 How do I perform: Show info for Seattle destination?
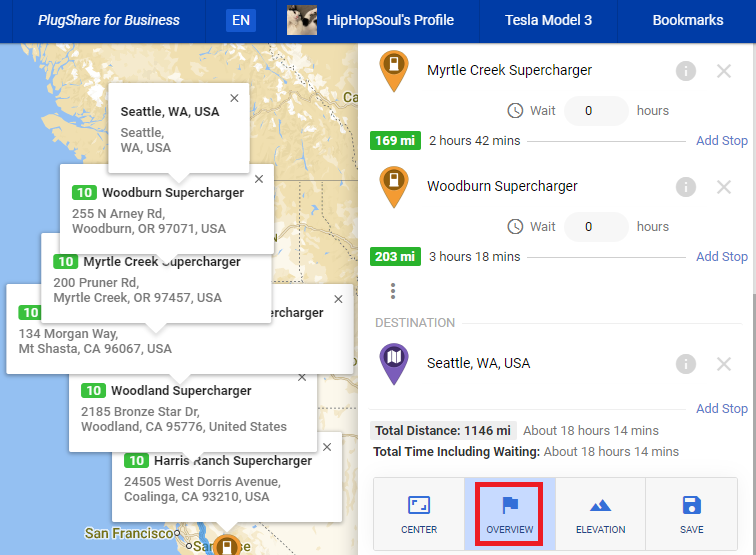(686, 364)
